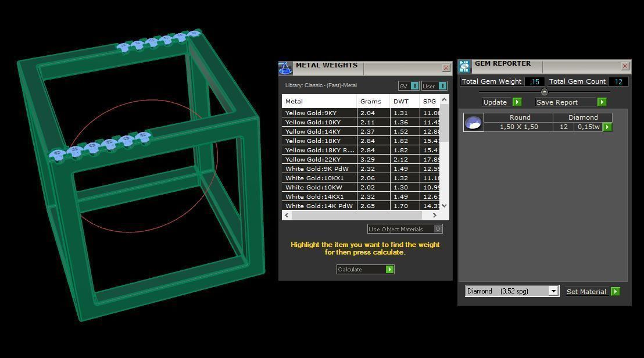
Task: Close the Metal Weights panel
Action: tap(446, 68)
